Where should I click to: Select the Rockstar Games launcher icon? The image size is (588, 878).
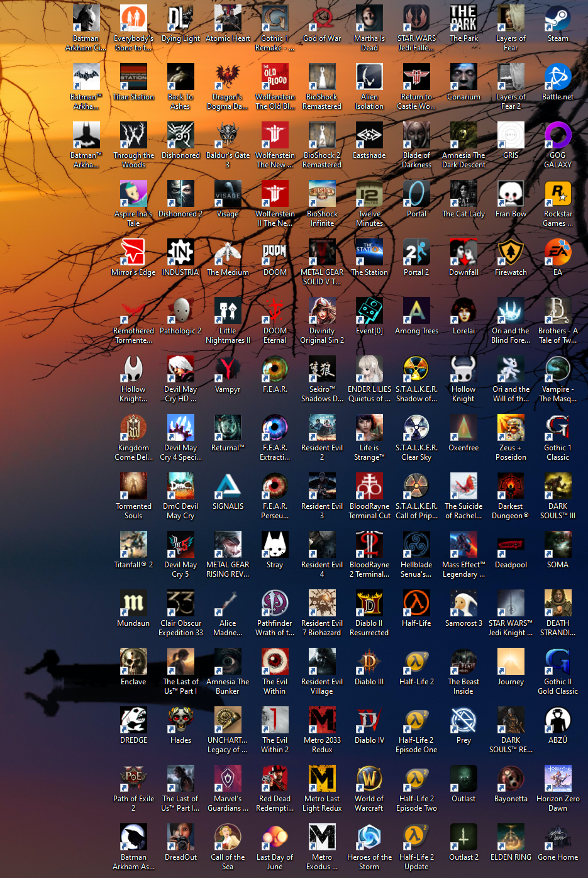pyautogui.click(x=558, y=194)
